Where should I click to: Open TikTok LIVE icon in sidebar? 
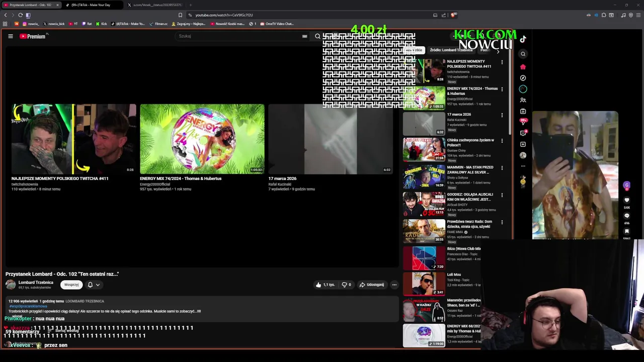pos(523,111)
